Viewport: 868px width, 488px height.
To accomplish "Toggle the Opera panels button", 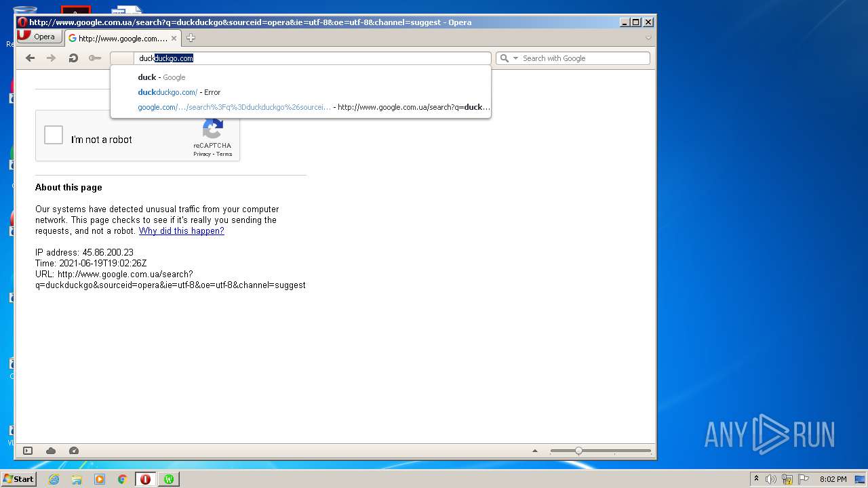I will point(28,451).
